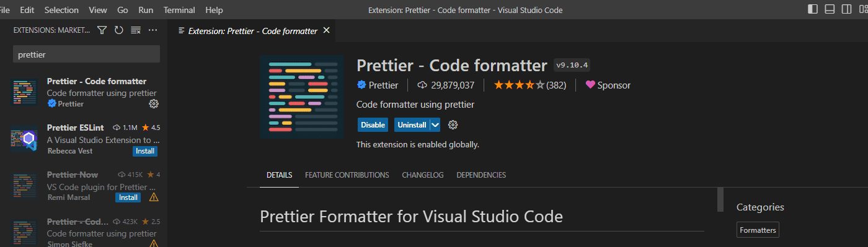The height and width of the screenshot is (247, 868).
Task: Toggle secondary side bar layout icon
Action: (846, 9)
